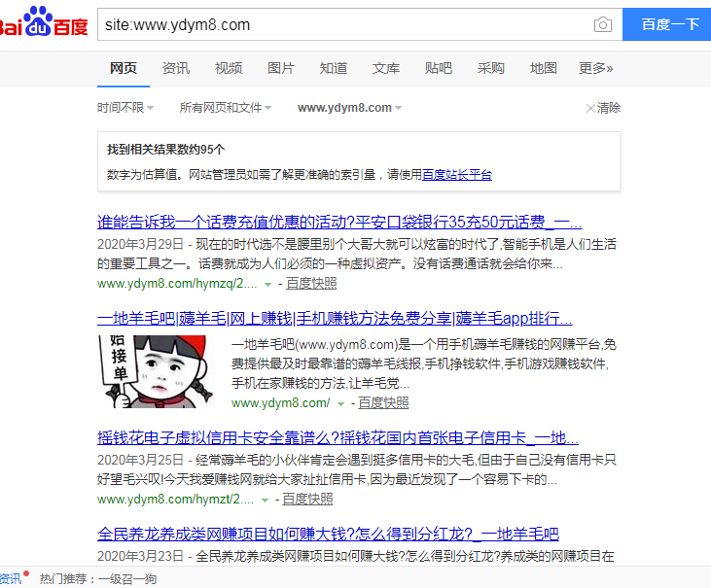This screenshot has height=588, width=711.
Task: Click the cartoon girl thumbnail image
Action: coord(156,371)
